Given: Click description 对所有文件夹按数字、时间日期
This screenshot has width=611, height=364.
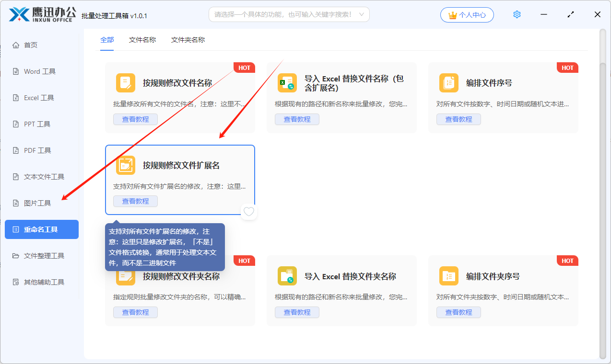Looking at the screenshot, I should click(503, 297).
